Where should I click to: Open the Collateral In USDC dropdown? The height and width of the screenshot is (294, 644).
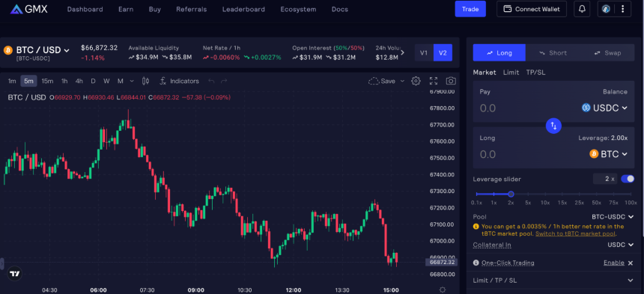coord(621,245)
